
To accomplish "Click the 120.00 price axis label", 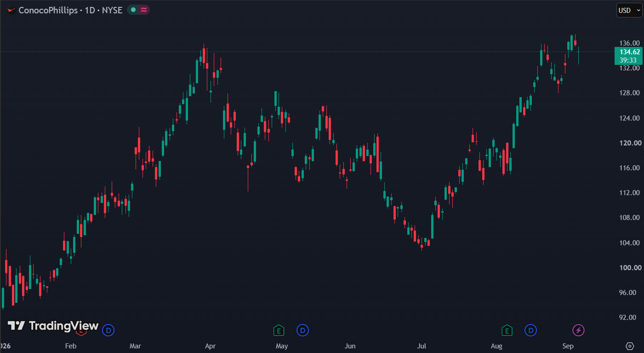I will 630,143.
